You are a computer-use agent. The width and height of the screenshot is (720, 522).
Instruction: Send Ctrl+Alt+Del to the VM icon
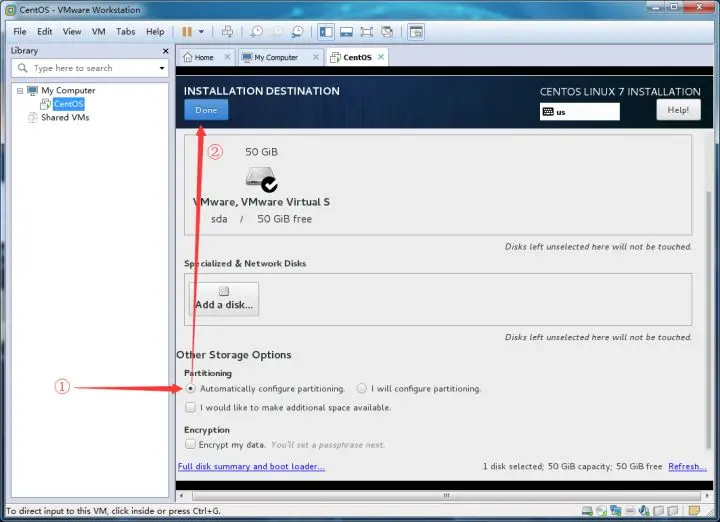coord(227,32)
